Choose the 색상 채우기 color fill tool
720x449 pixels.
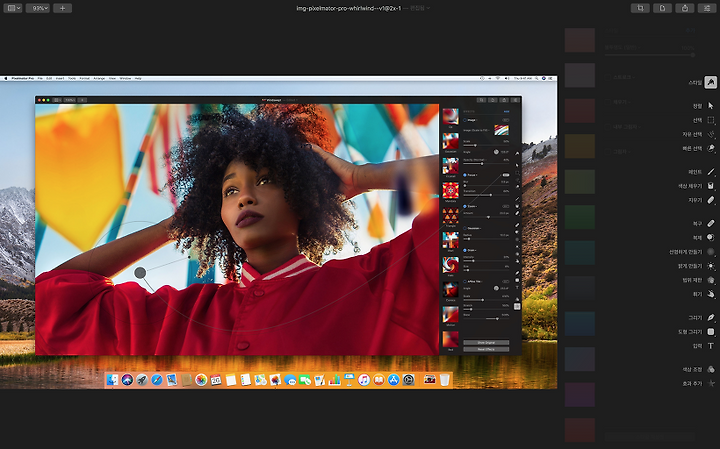point(711,186)
